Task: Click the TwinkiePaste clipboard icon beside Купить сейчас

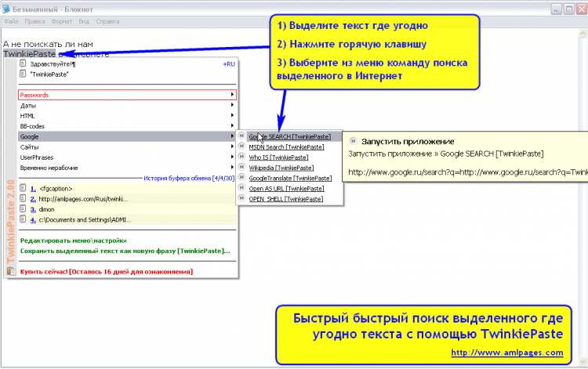Action: click(11, 270)
